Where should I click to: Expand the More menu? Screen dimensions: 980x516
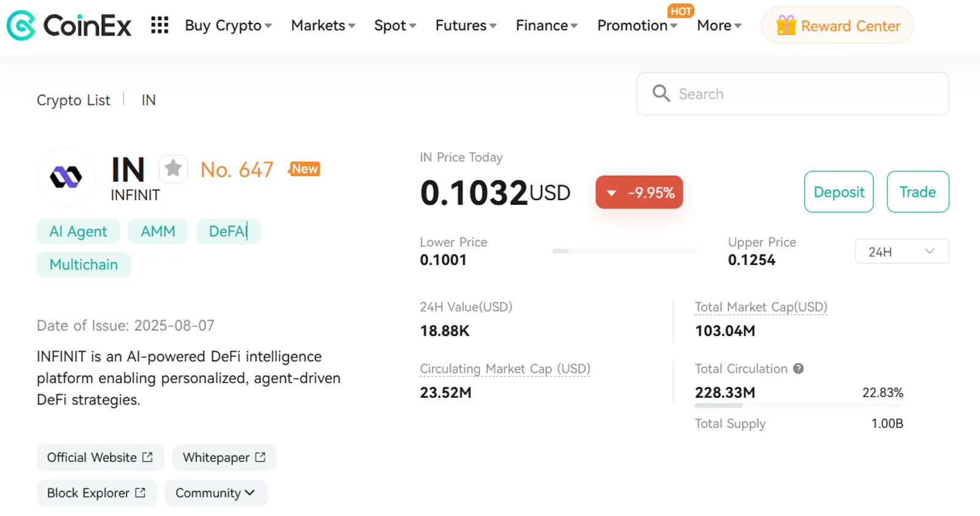pos(719,26)
